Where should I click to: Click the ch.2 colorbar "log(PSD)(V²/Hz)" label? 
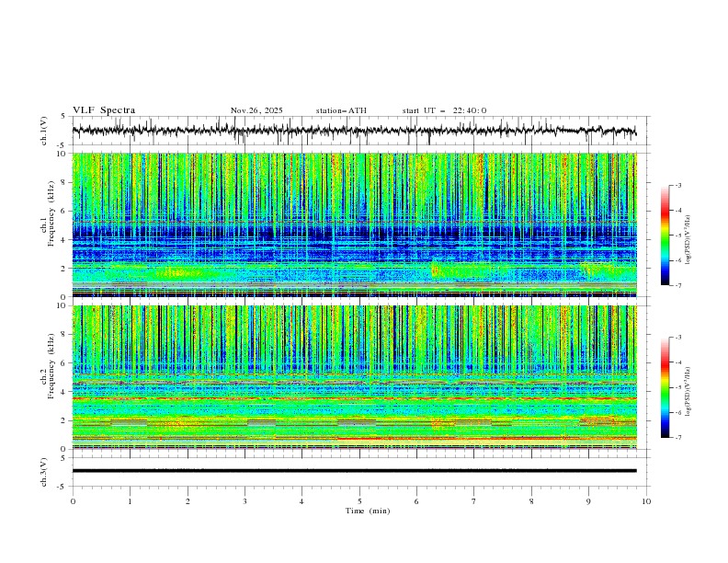[688, 392]
